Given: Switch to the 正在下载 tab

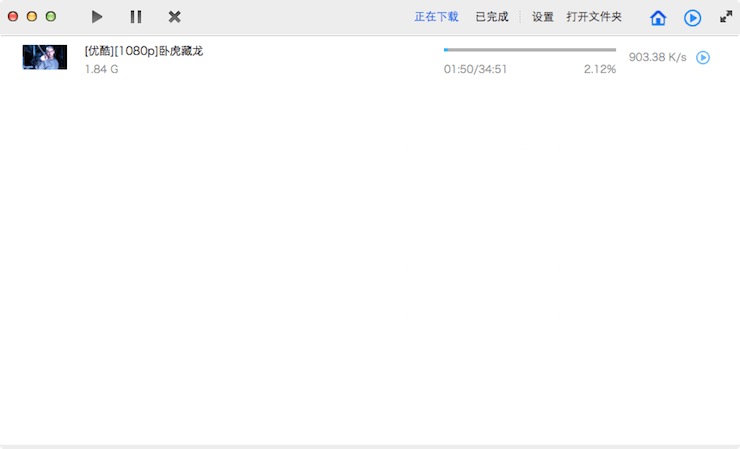Looking at the screenshot, I should click(437, 17).
